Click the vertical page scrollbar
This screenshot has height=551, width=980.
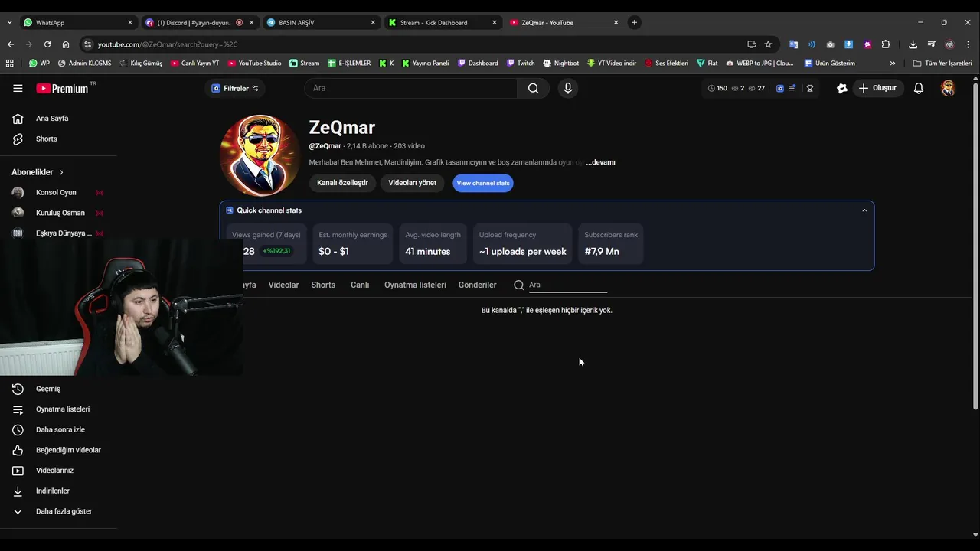(975, 245)
